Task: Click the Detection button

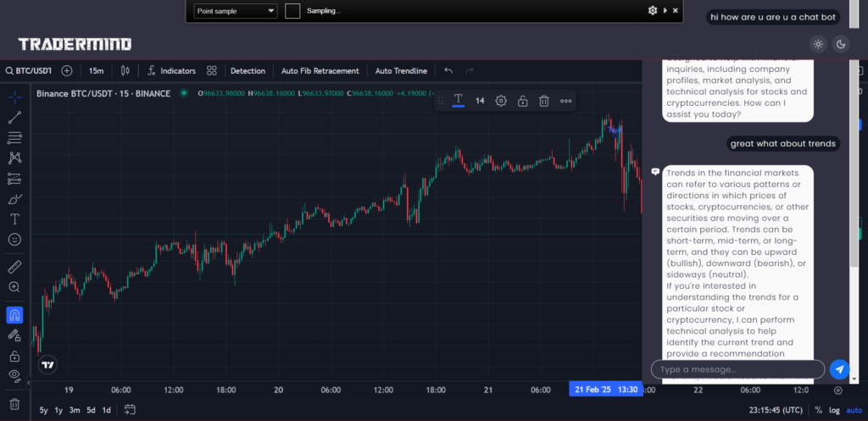Action: (248, 71)
